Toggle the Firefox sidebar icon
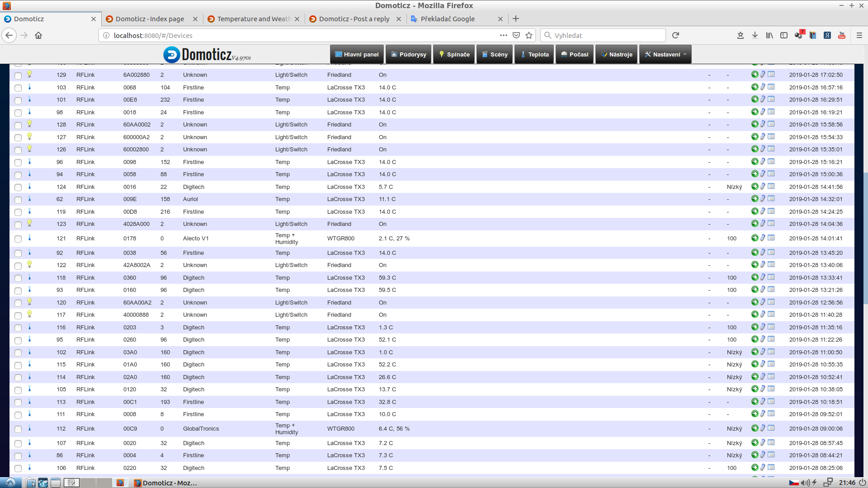 (784, 35)
